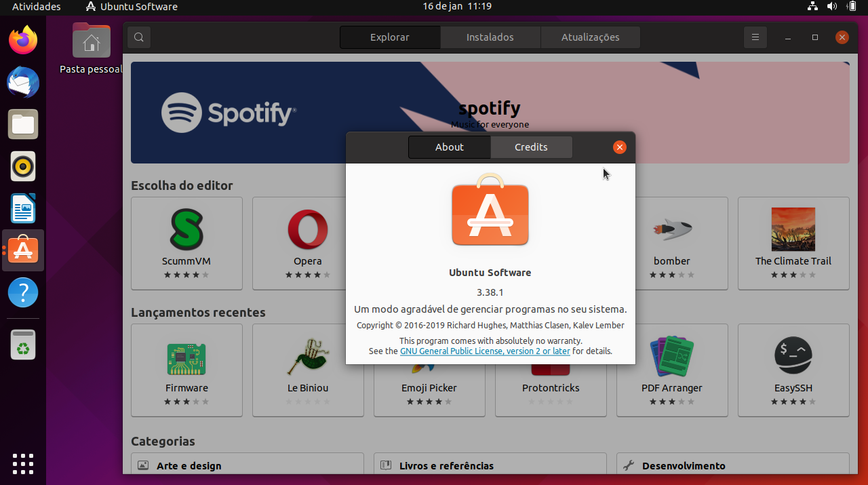Image resolution: width=868 pixels, height=485 pixels.
Task: Switch to the Atualizações tab
Action: [591, 37]
